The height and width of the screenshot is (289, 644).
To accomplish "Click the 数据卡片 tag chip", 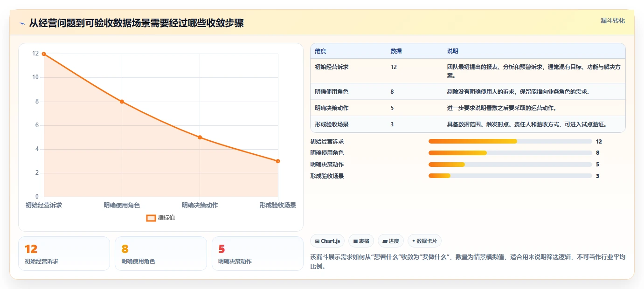I will click(x=424, y=241).
